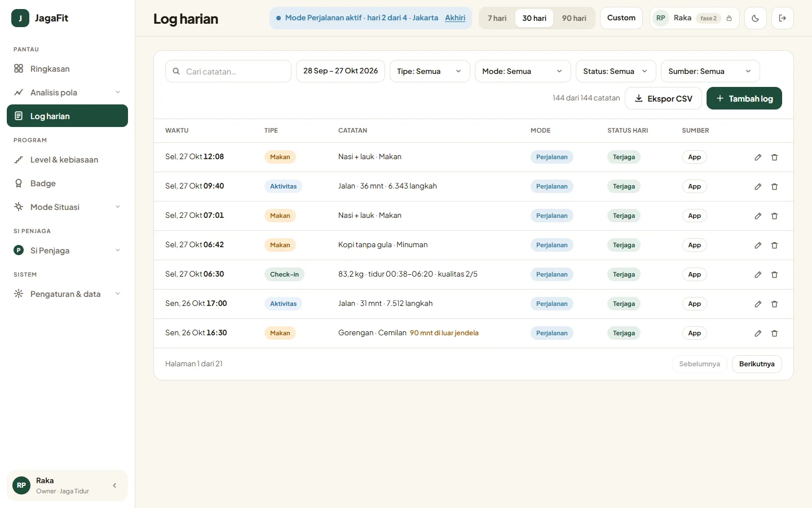The width and height of the screenshot is (812, 508).
Task: Open the Sumber: Semua dropdown
Action: coord(710,71)
